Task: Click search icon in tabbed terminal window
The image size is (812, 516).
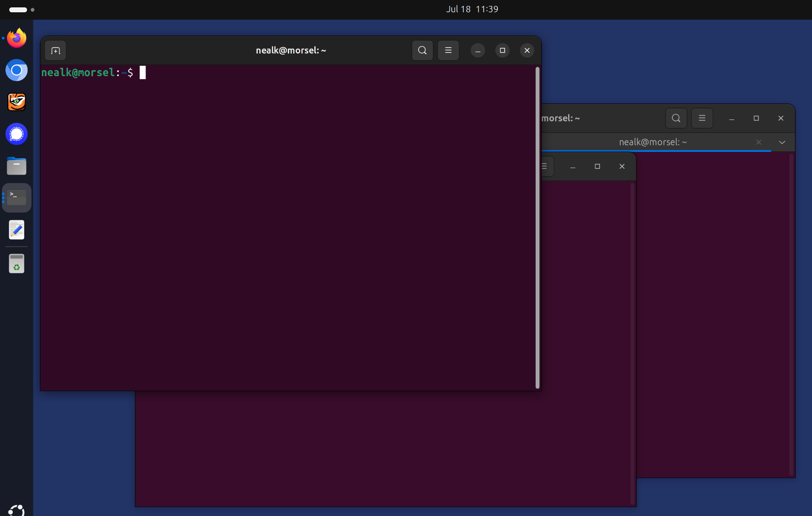Action: [x=676, y=118]
